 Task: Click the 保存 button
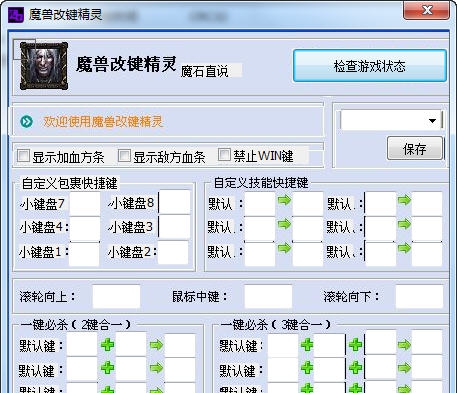click(x=415, y=149)
